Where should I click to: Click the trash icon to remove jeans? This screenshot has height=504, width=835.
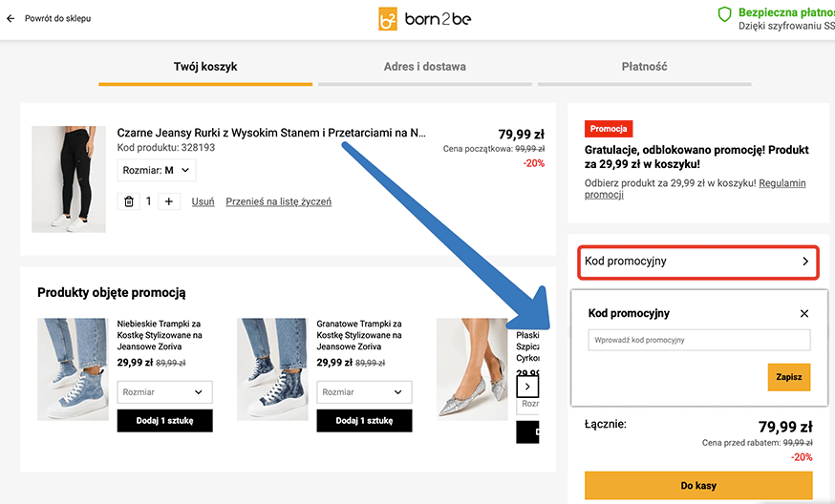point(129,201)
